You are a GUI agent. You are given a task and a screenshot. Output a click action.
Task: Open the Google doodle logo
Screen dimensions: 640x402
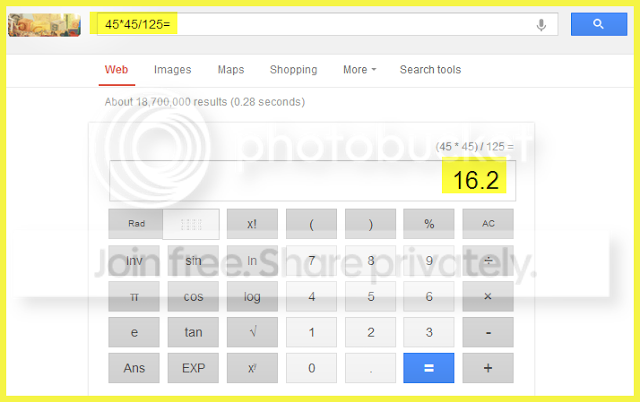(x=44, y=25)
